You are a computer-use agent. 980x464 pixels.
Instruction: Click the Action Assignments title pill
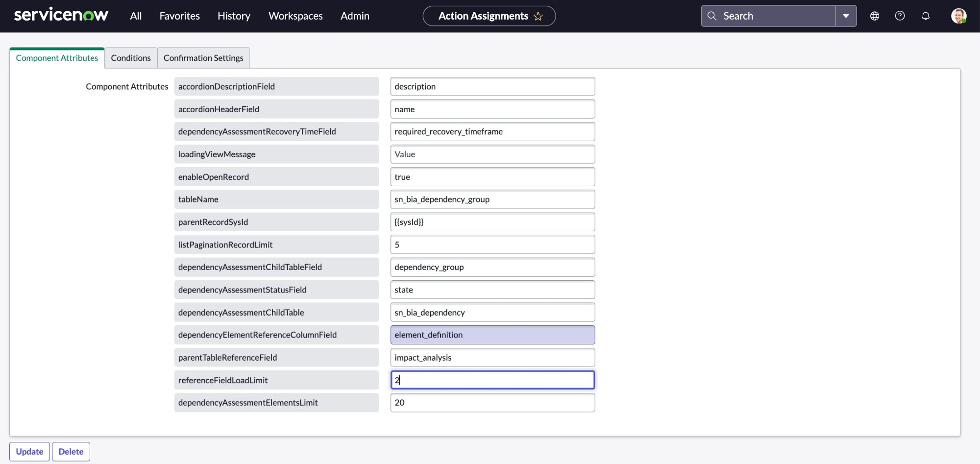[489, 16]
